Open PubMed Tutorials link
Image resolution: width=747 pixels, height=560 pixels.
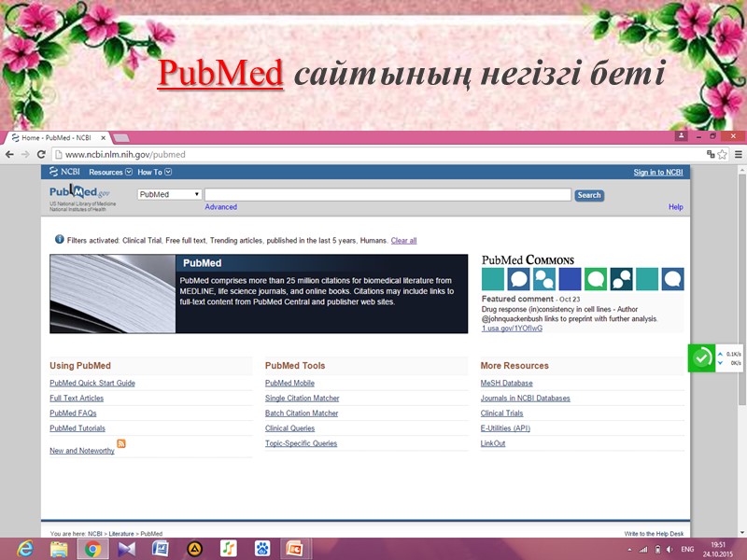coord(78,428)
